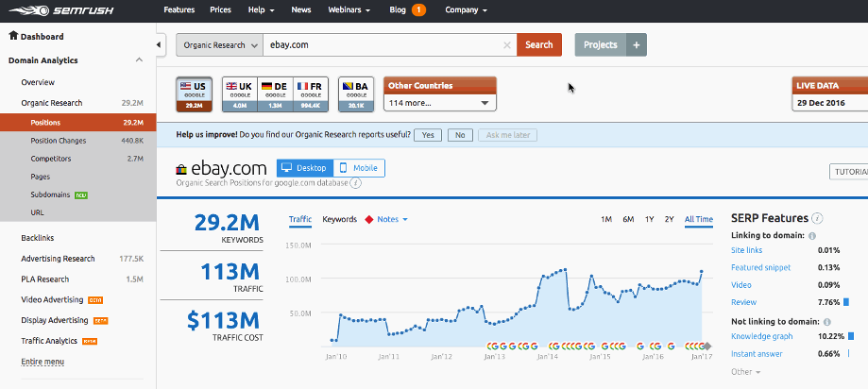The image size is (868, 389).
Task: Open the Organic Research type dropdown
Action: [x=219, y=44]
